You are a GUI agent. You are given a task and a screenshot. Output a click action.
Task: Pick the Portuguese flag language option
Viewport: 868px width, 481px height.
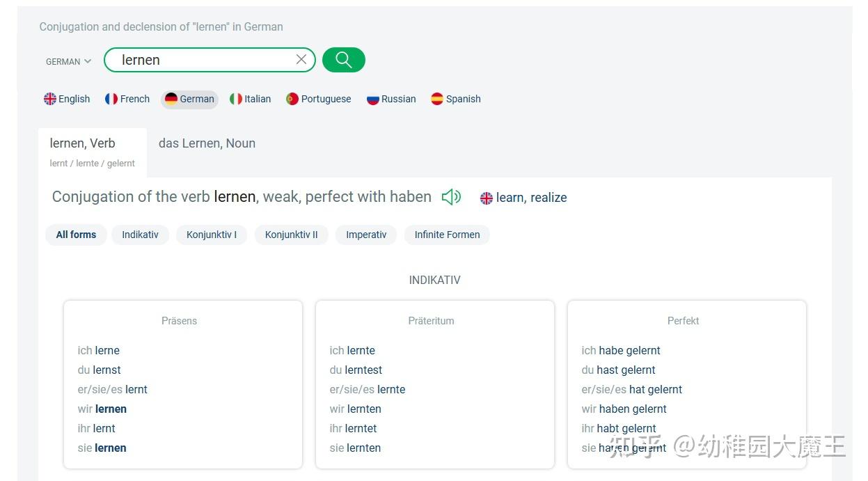click(319, 99)
